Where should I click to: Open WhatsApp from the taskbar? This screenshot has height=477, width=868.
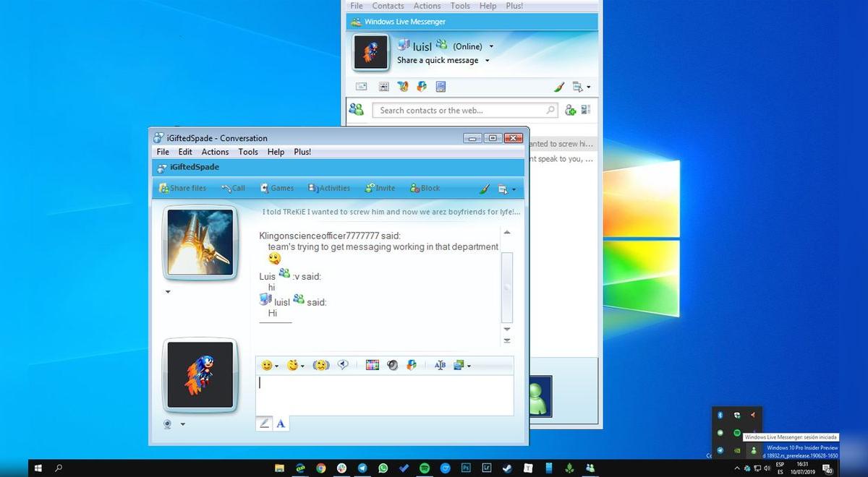[383, 468]
